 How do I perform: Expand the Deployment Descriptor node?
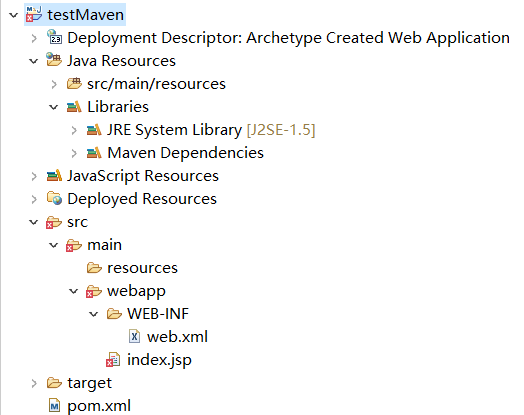coord(34,38)
